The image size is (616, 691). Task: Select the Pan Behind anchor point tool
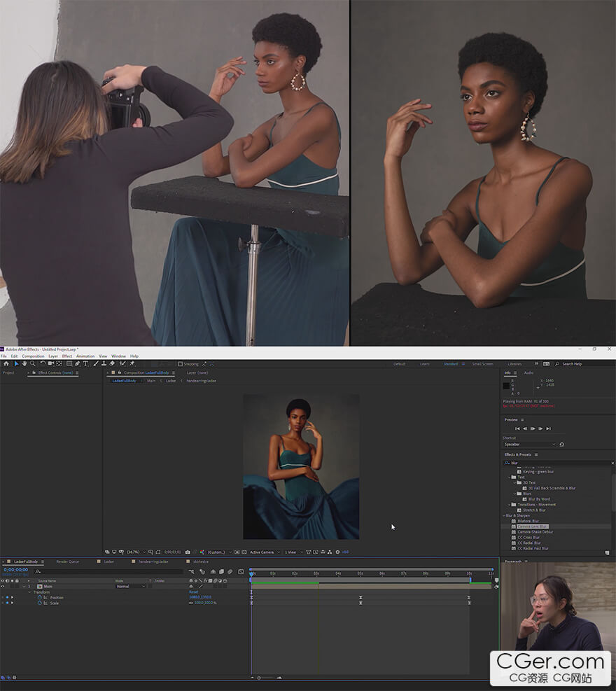coord(59,363)
